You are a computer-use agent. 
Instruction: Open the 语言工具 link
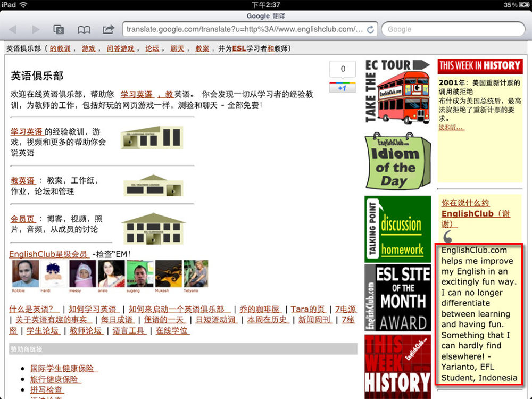tap(129, 330)
